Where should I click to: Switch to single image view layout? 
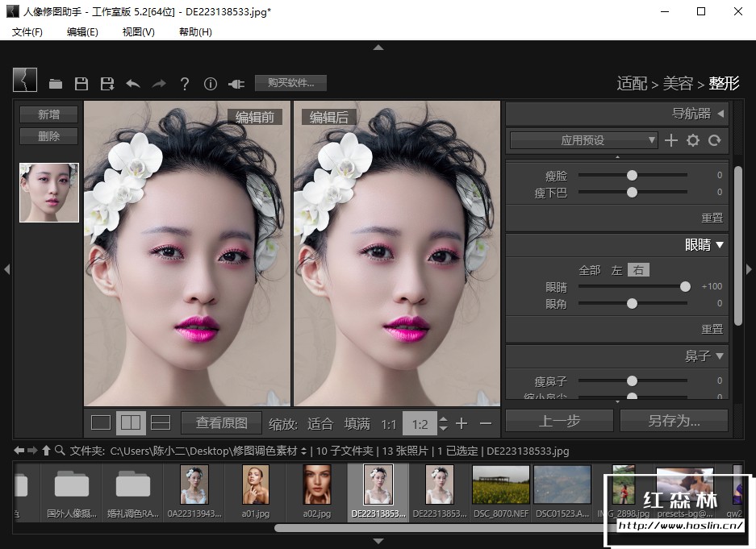point(101,422)
